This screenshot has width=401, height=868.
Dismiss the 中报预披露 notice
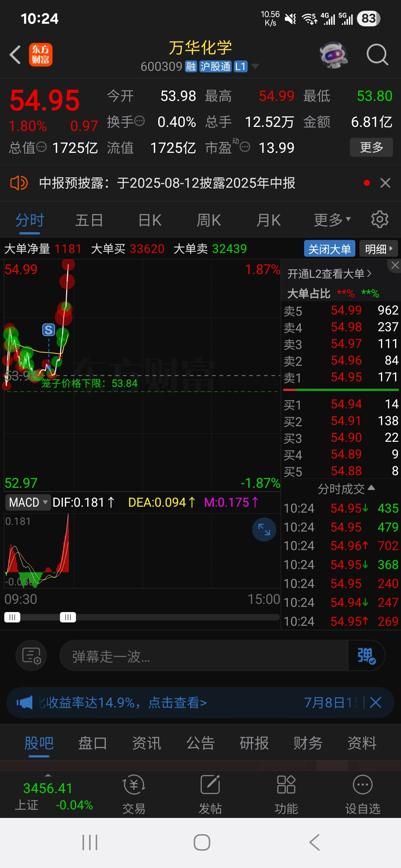(385, 183)
